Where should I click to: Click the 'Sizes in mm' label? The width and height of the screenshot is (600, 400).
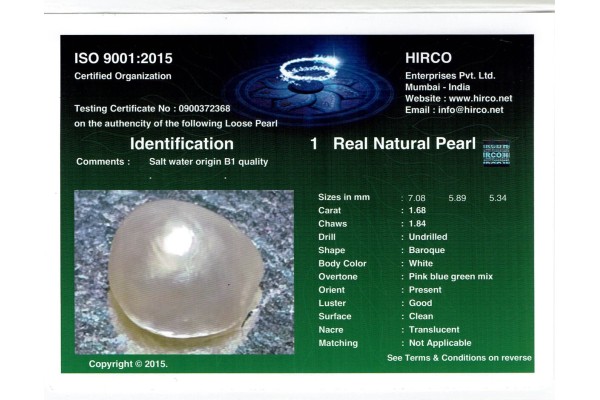[344, 198]
